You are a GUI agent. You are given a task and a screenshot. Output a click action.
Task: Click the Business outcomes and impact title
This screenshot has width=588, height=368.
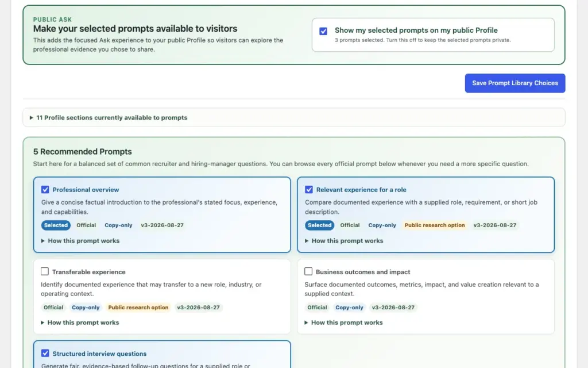tap(363, 272)
